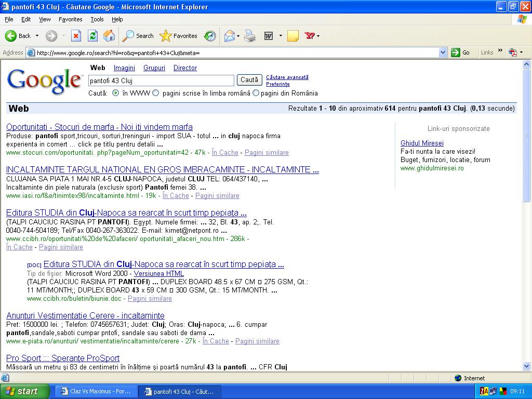Select the 'în WWW' radio button
The image size is (532, 399).
coord(116,93)
